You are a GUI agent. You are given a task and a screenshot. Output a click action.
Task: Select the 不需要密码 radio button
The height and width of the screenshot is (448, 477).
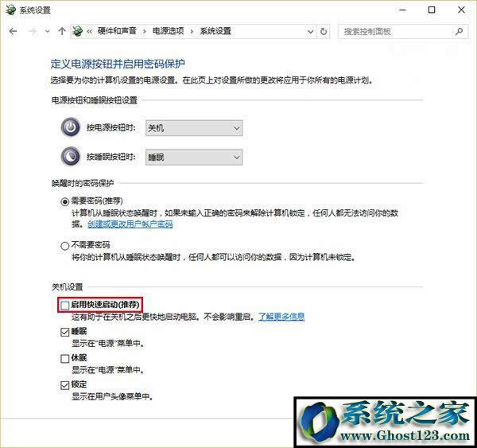(x=65, y=247)
